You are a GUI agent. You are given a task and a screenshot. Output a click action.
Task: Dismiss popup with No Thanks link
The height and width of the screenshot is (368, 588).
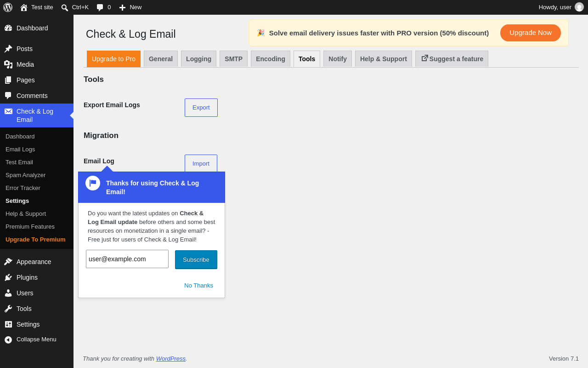[x=198, y=285]
